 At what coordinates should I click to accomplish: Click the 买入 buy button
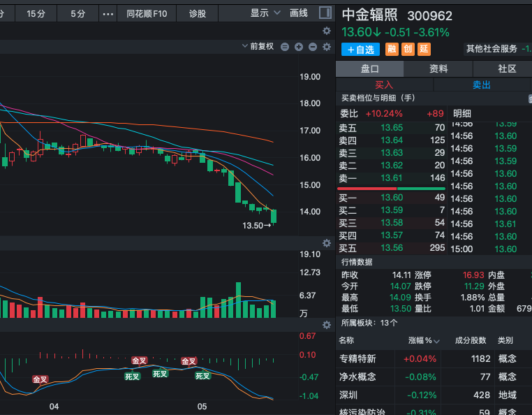(x=384, y=85)
